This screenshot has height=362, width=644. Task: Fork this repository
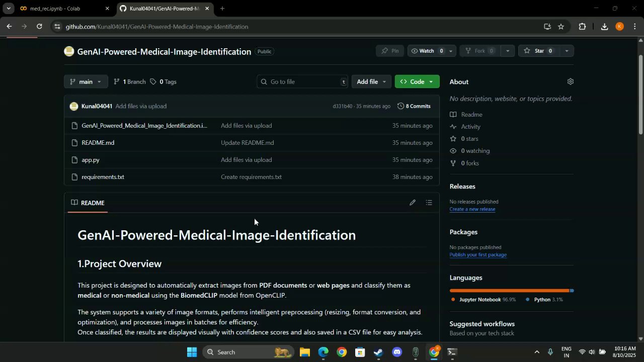pos(480,51)
